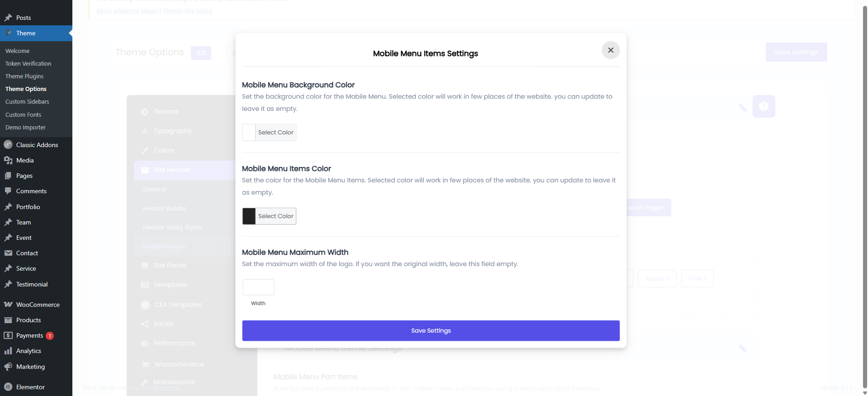
Task: Click the Posts pin icon in sidebar
Action: coord(8,18)
